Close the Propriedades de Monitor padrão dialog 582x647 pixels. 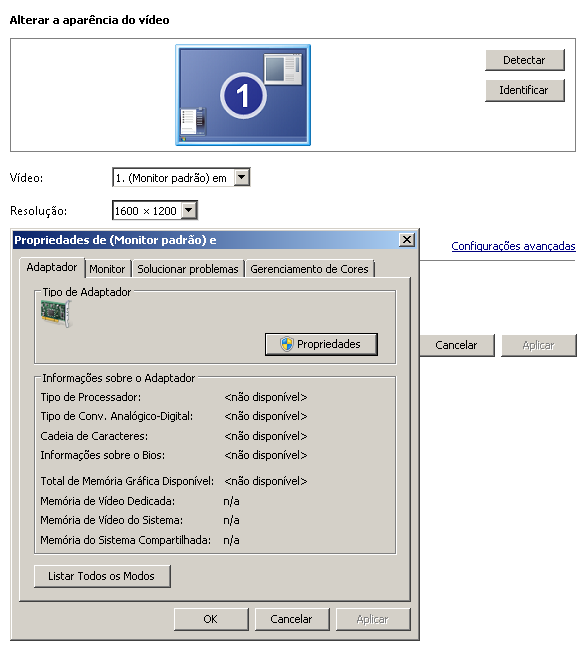[407, 239]
